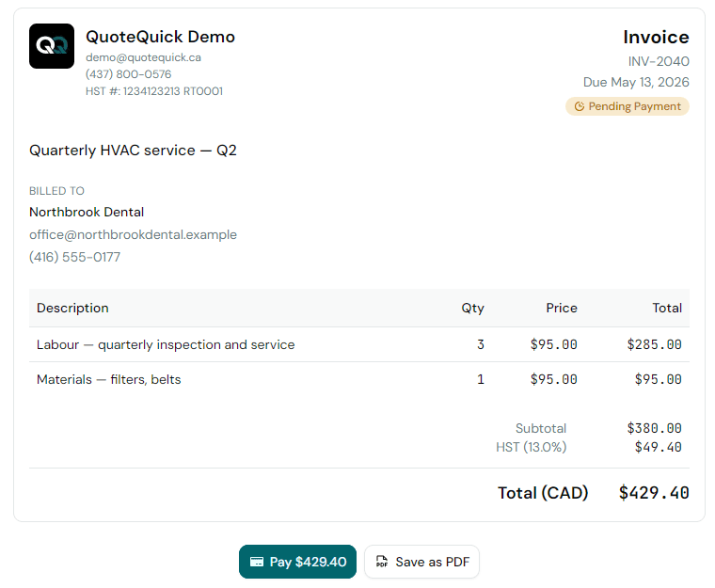Click the demo@quotequick.ca email
Screen dimensions: 715x588
tap(143, 57)
